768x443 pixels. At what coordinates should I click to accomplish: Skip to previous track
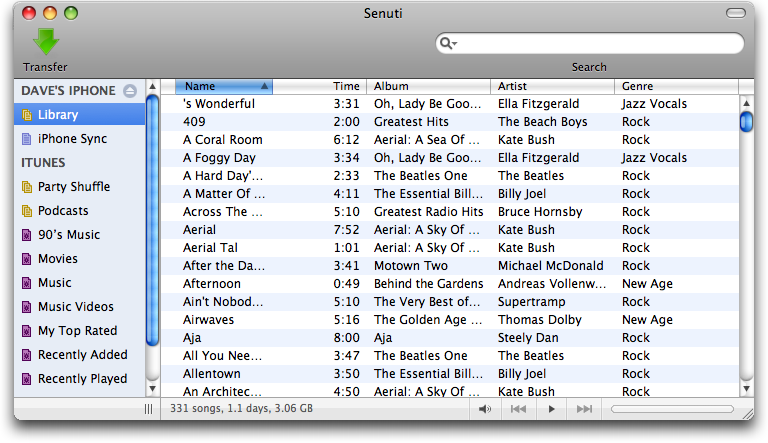coord(518,409)
